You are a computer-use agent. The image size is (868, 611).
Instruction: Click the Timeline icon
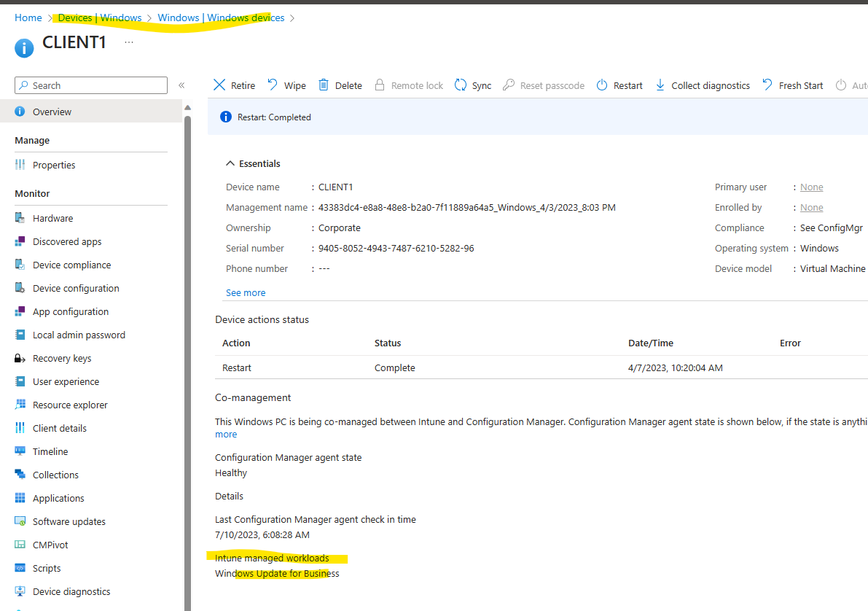[20, 451]
